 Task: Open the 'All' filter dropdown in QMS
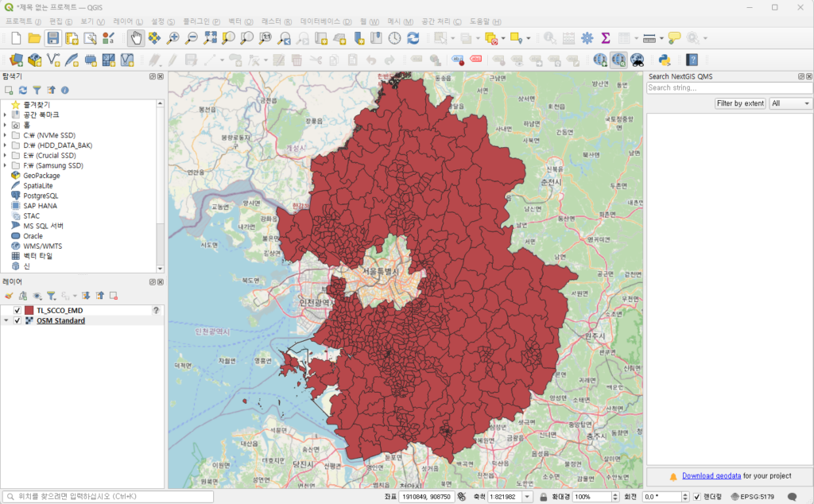[x=790, y=103]
